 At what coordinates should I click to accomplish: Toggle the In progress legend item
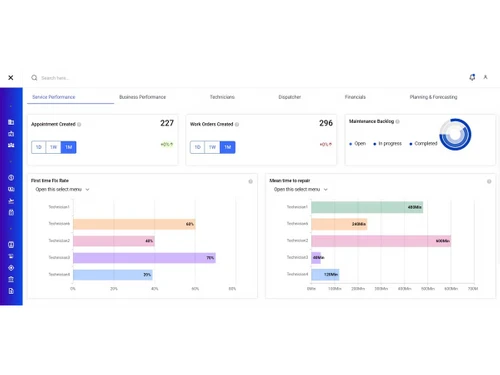387,143
